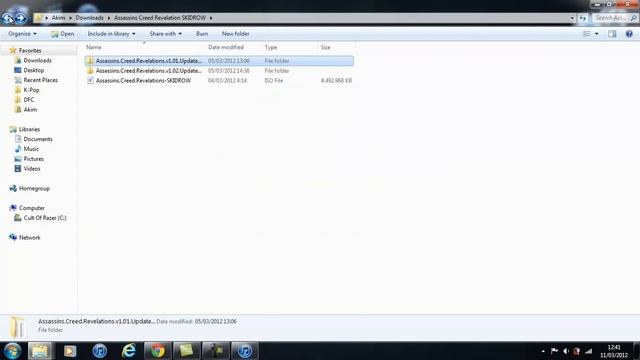This screenshot has height=360, width=640.
Task: Select Libraries heading in navigation pane
Action: (x=29, y=129)
